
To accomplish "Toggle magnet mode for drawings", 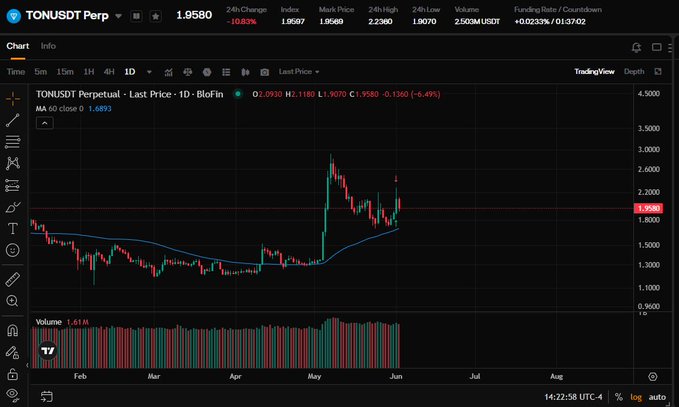I will 13,330.
